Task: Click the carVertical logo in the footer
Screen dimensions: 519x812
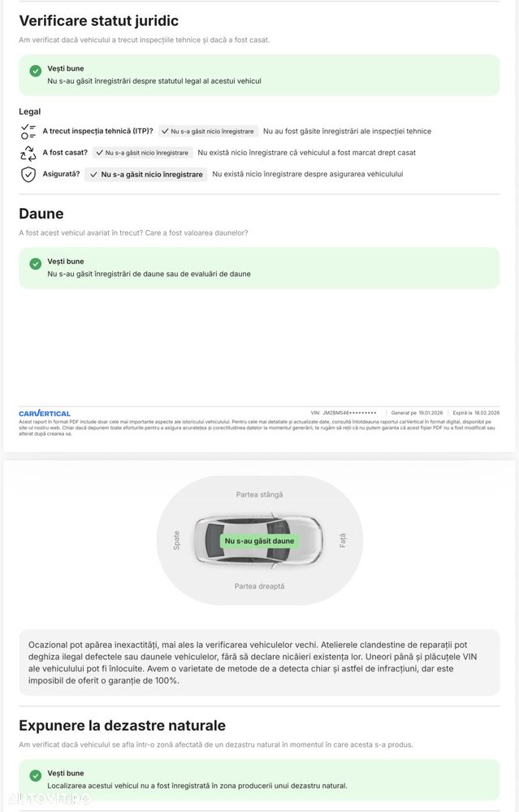Action: click(45, 414)
